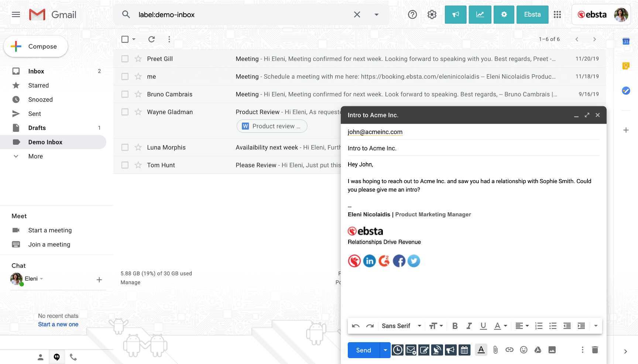Screen dimensions: 638x364
Task: Click the LinkedIn icon in signature
Action: 369,261
